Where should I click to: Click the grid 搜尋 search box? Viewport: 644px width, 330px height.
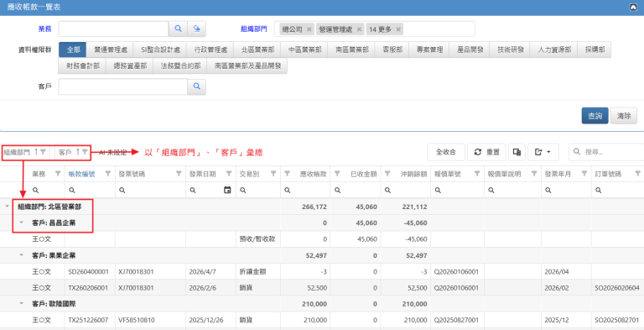click(x=606, y=152)
